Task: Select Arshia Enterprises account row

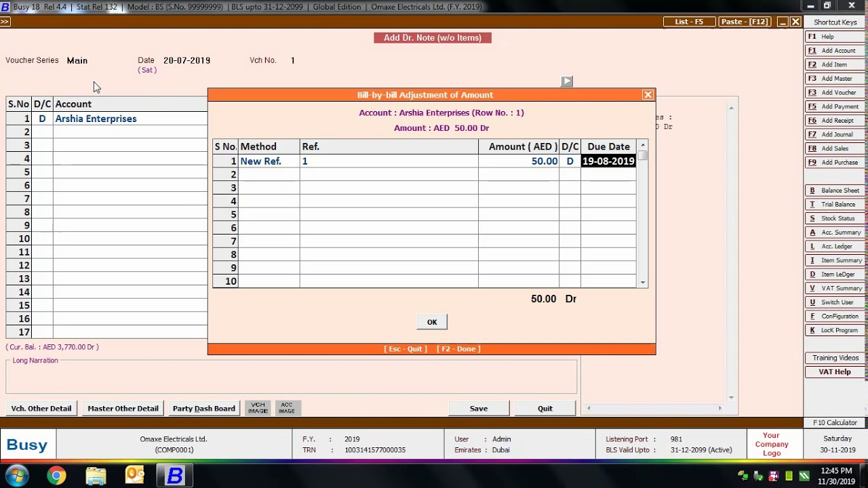Action: [106, 119]
